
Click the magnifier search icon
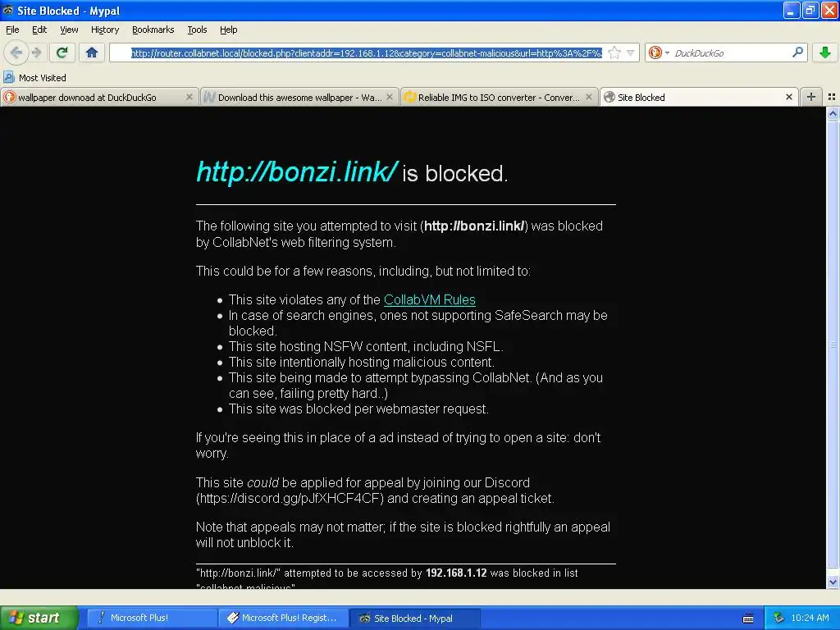(797, 52)
